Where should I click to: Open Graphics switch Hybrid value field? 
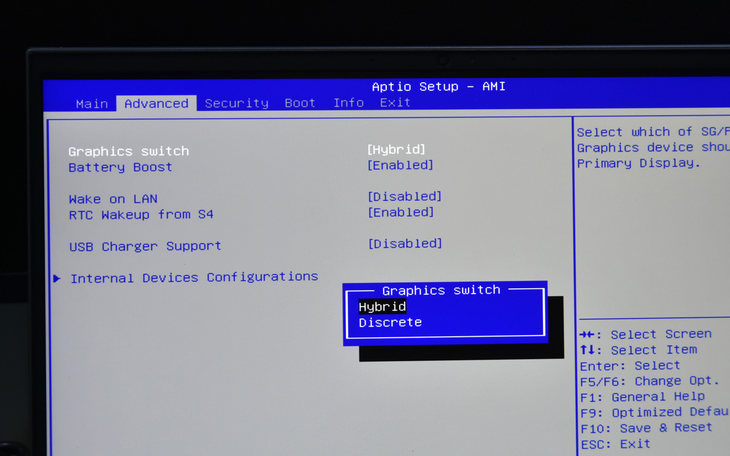click(396, 149)
